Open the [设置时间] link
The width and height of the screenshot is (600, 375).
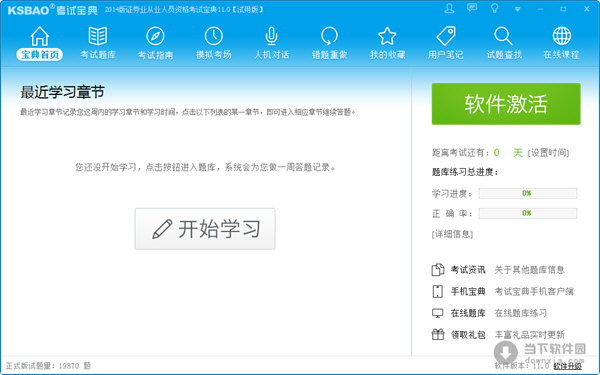pos(548,153)
